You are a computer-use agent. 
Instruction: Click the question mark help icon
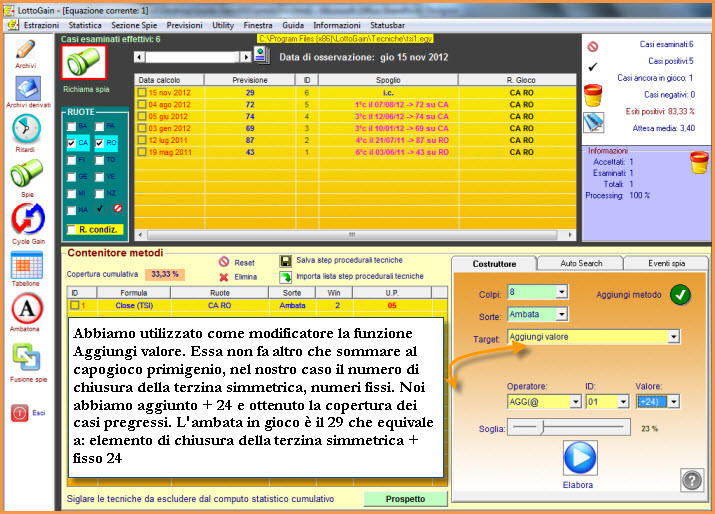coord(692,480)
